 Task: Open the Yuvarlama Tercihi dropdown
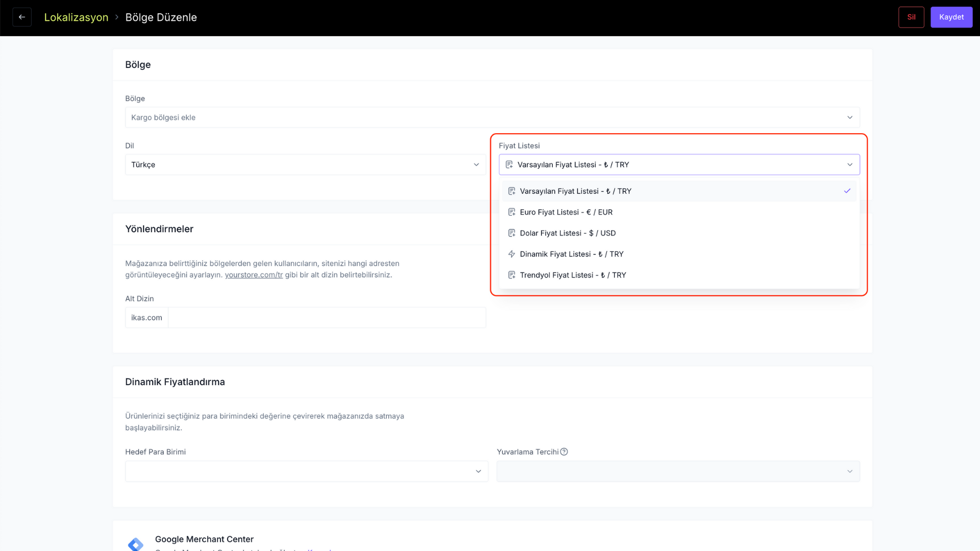click(x=678, y=471)
